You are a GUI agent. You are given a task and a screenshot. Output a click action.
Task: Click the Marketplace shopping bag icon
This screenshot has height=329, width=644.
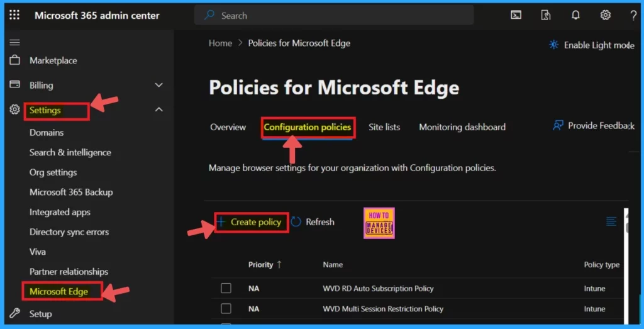(15, 60)
